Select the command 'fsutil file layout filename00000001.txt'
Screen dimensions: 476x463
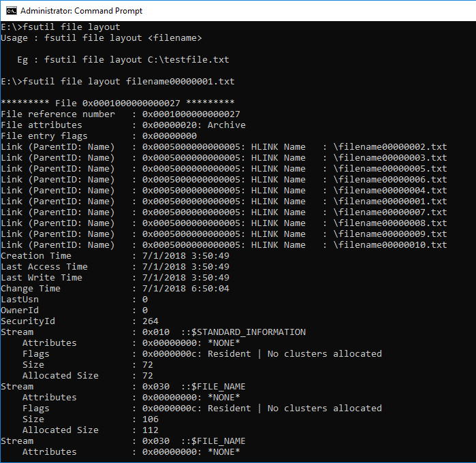click(x=129, y=82)
